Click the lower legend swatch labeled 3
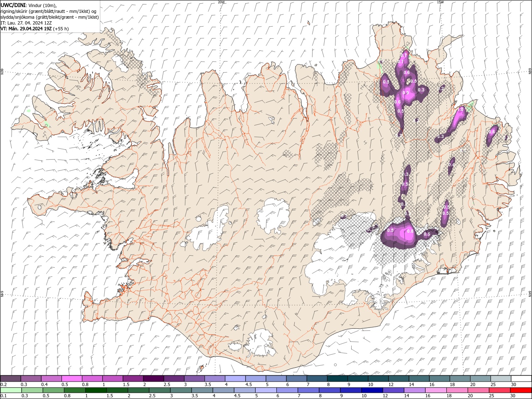 point(181,390)
